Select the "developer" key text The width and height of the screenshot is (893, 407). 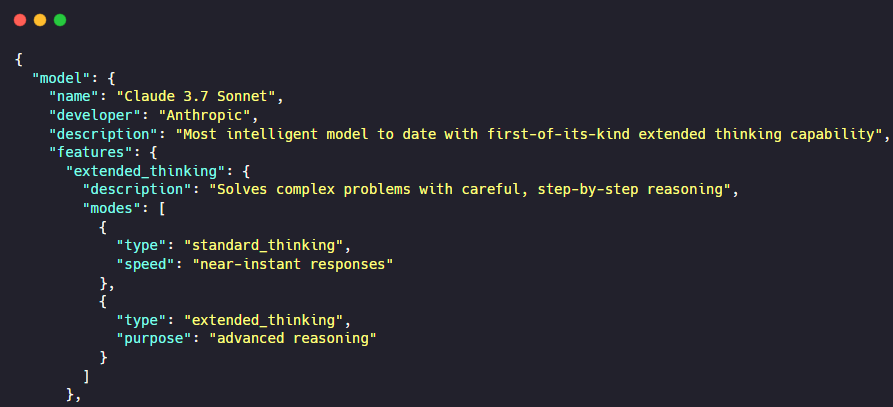[x=95, y=115]
